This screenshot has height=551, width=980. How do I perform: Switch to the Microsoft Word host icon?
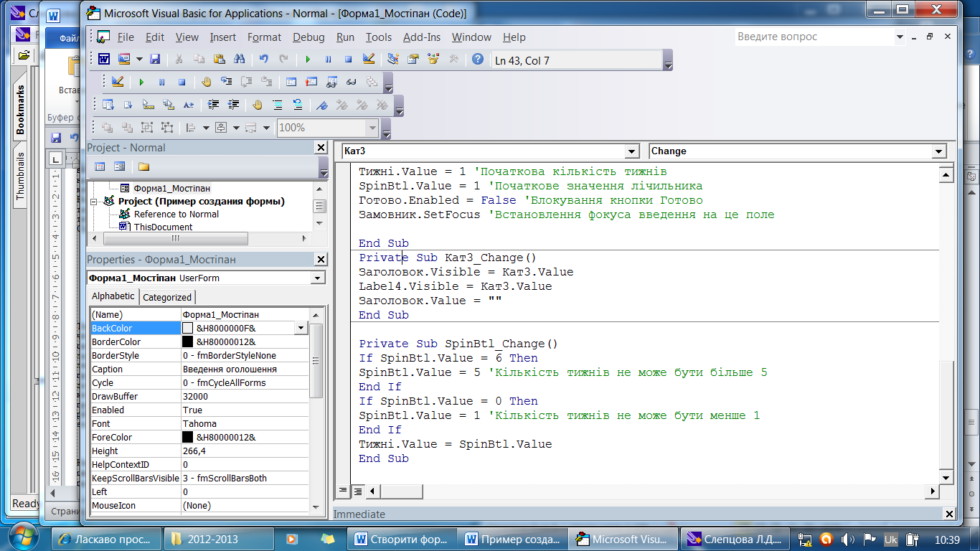(x=104, y=59)
